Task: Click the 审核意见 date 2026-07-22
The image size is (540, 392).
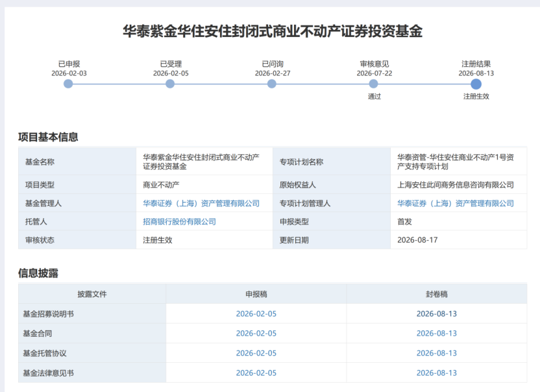Action: [x=374, y=73]
